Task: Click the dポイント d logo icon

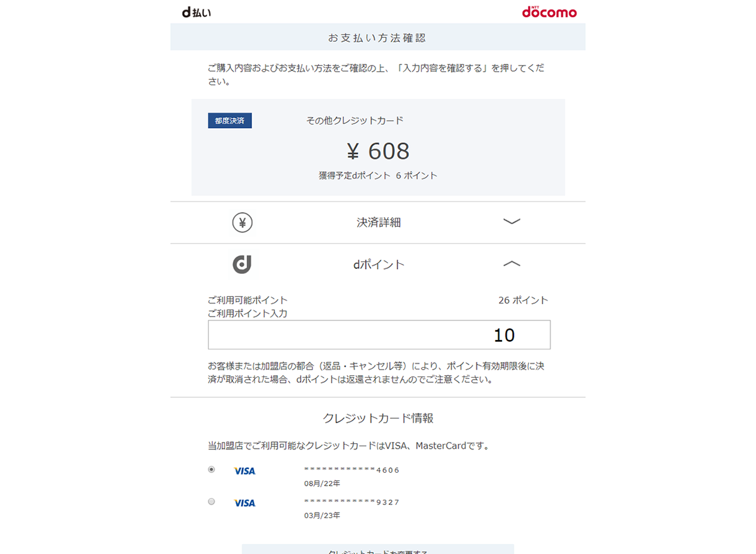Action: click(243, 264)
